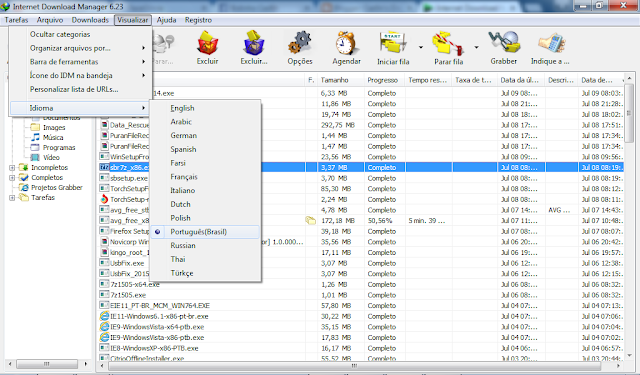Open Ícone do IDM na bandeja submenu

(81, 75)
